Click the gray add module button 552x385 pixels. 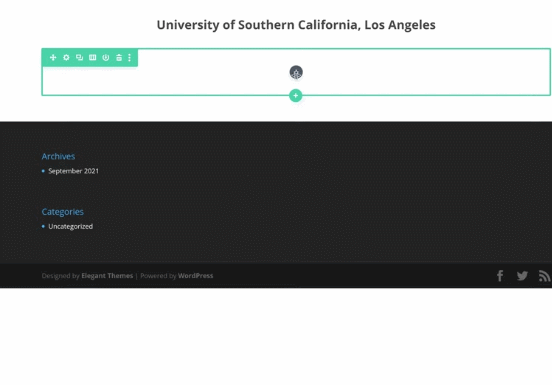[x=296, y=72]
